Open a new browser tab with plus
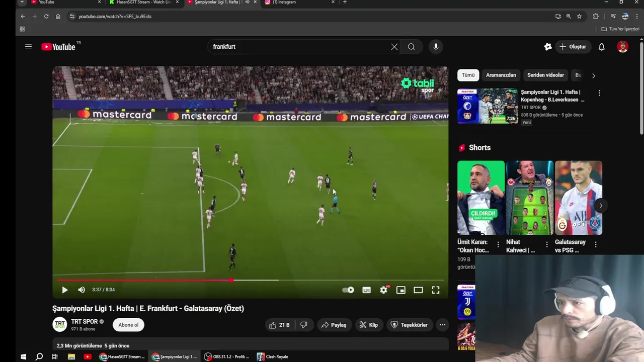This screenshot has width=644, height=362. point(345,2)
